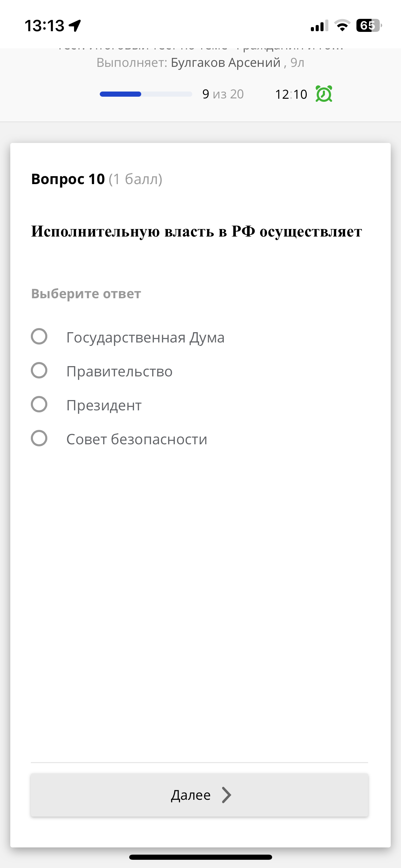The width and height of the screenshot is (401, 868).
Task: Click the green alarm clock timer icon
Action: 324,94
